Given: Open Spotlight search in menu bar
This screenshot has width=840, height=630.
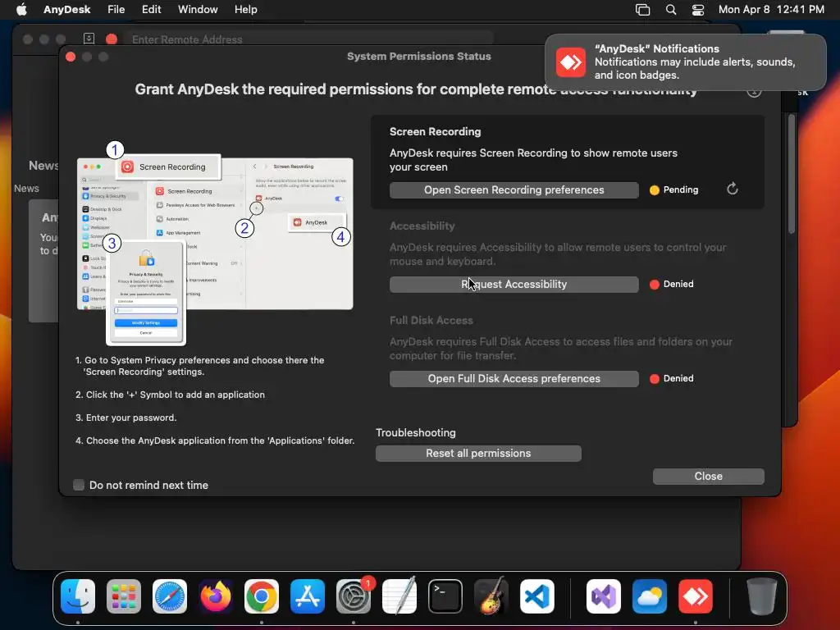Looking at the screenshot, I should coord(671,10).
